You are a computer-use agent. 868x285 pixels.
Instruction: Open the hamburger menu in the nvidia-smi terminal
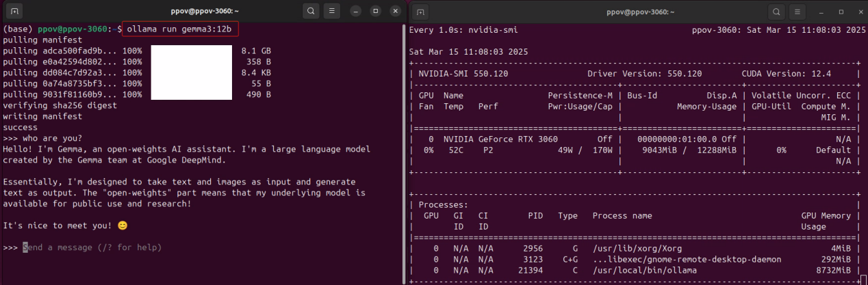(797, 12)
